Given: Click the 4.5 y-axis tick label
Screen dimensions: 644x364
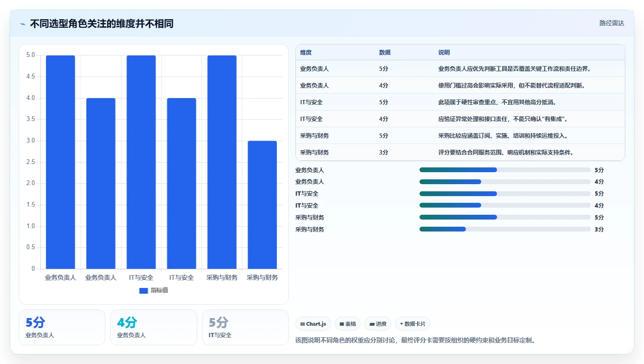Looking at the screenshot, I should 31,77.
